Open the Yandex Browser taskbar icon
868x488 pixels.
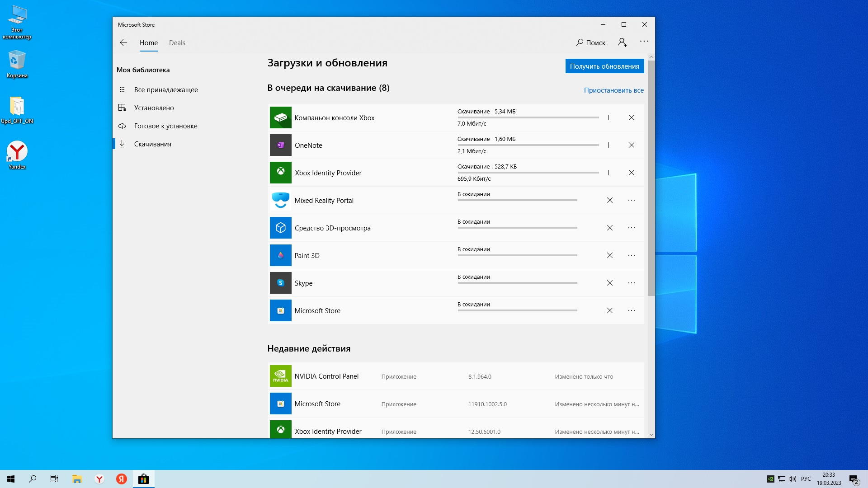coord(99,479)
